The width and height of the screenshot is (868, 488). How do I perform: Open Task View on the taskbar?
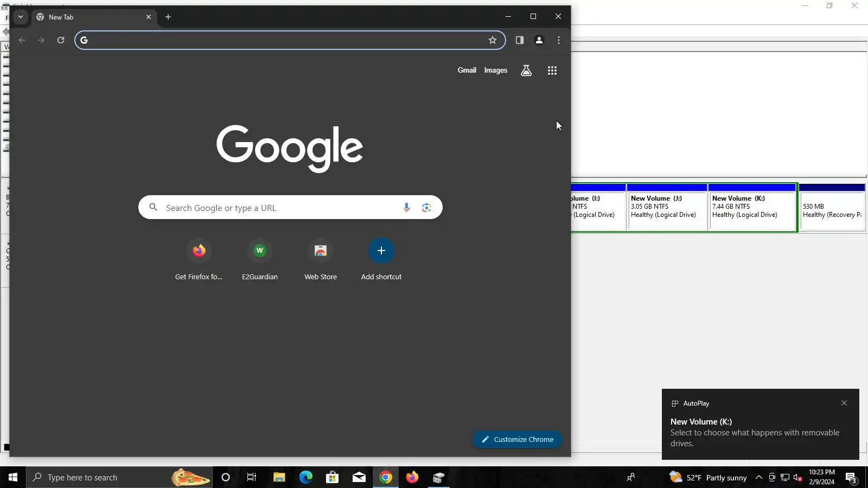[252, 477]
